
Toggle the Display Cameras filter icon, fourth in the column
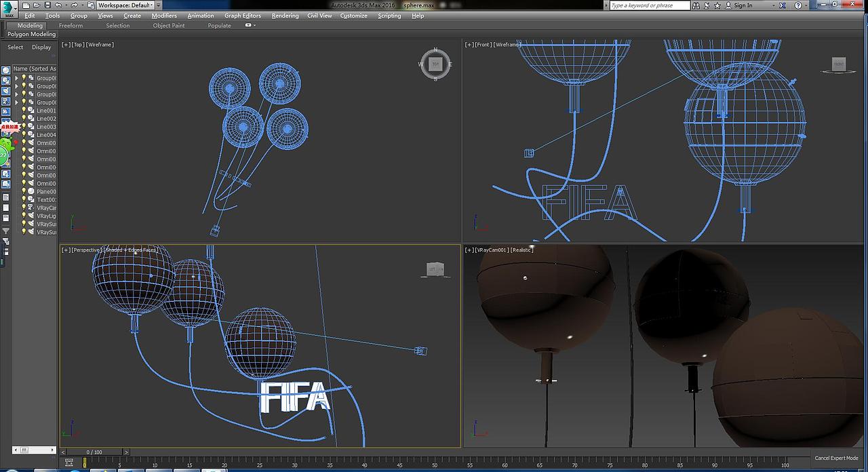pos(5,101)
